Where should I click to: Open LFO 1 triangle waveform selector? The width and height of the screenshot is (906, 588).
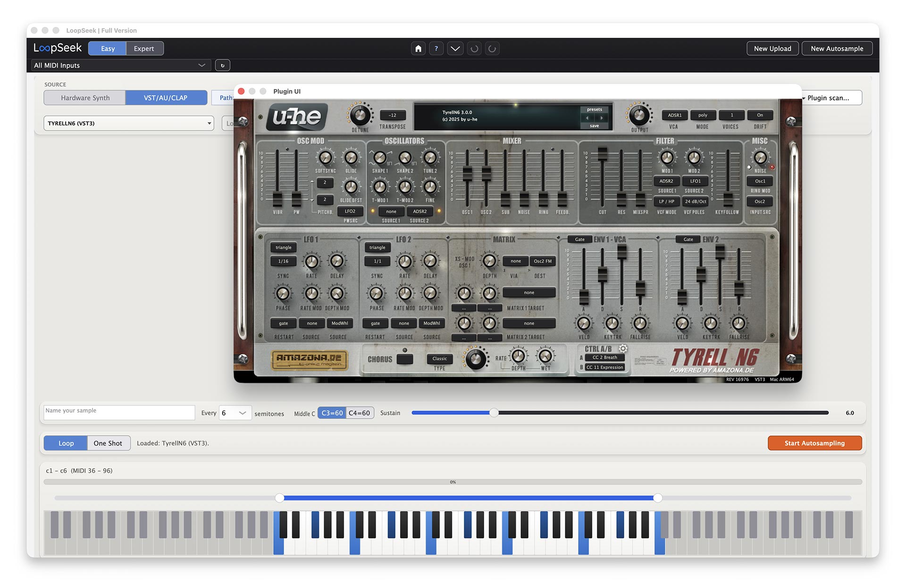coord(284,247)
